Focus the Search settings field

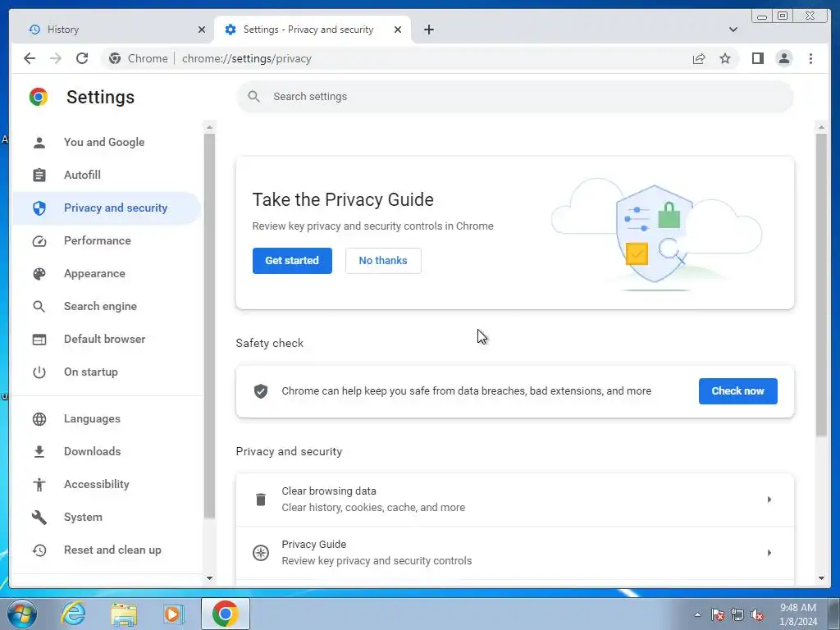pos(515,97)
